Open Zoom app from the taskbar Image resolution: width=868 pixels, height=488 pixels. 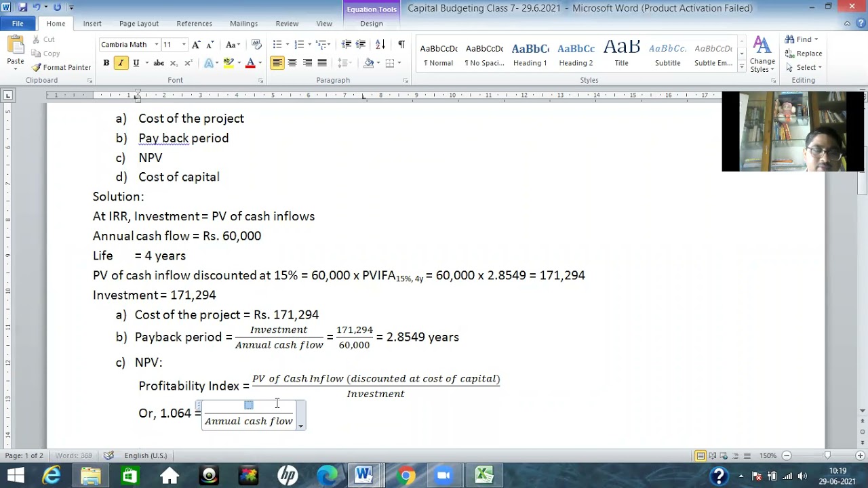444,476
